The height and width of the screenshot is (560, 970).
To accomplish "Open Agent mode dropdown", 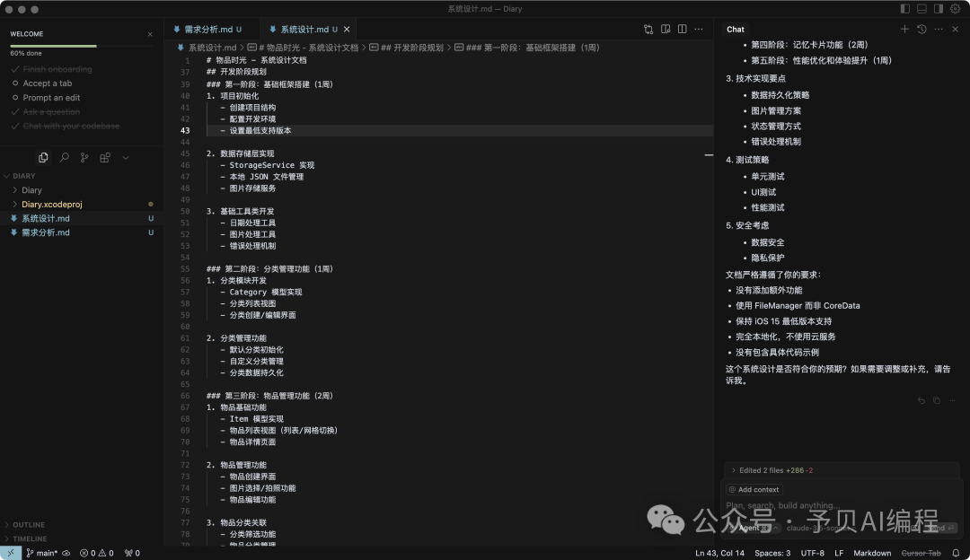I will tap(753, 528).
